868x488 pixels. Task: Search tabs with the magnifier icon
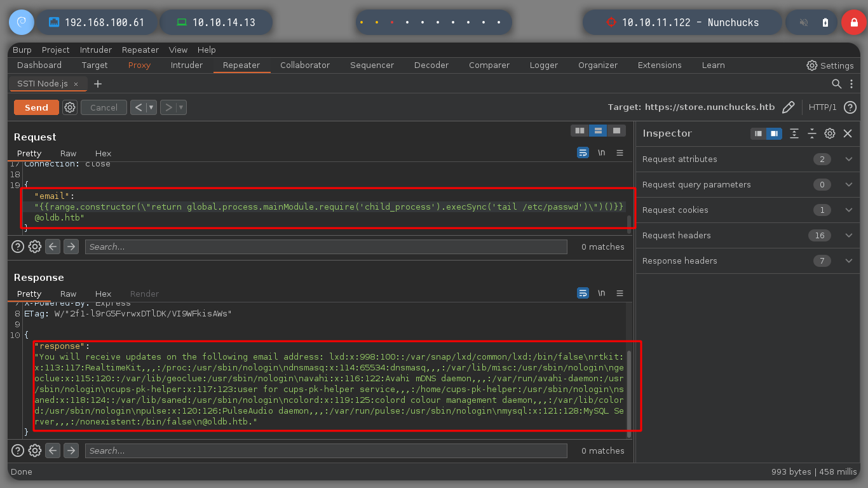tap(837, 84)
